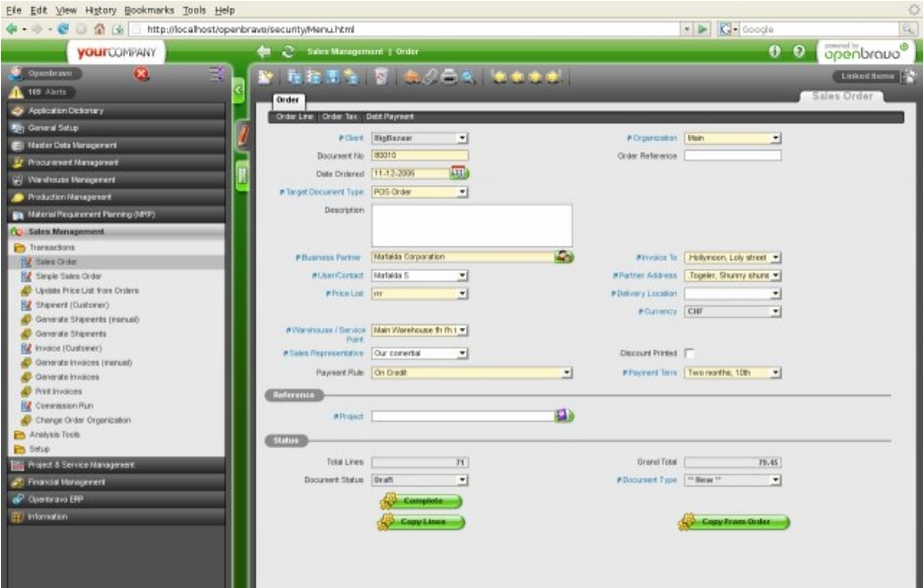Reload the page in the browser toolbar
924x588 pixels.
pyautogui.click(x=63, y=29)
